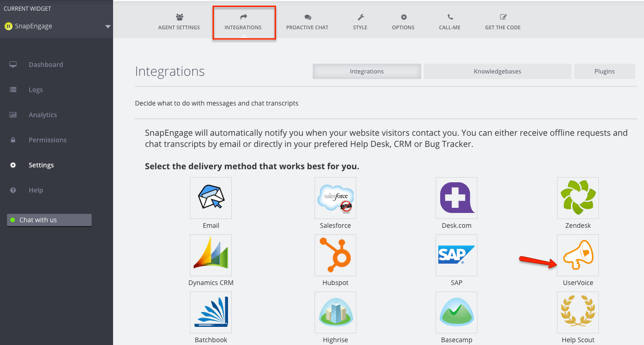Viewport: 644px width, 345px height.
Task: Select the Email delivery method
Action: 210,198
